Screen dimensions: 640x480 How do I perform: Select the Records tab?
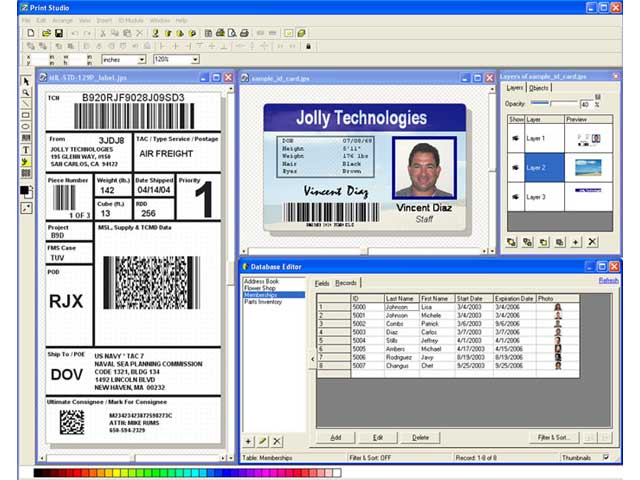click(x=346, y=283)
